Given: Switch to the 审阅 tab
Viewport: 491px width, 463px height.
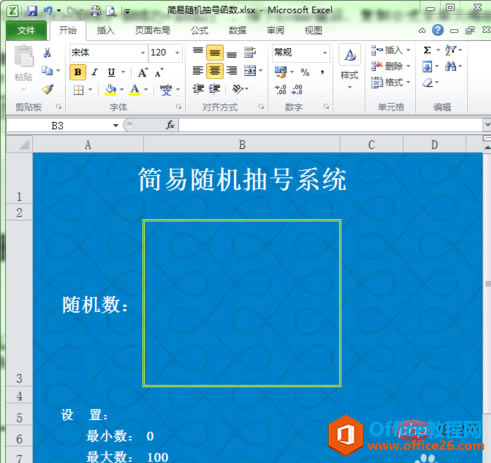Looking at the screenshot, I should point(276,31).
